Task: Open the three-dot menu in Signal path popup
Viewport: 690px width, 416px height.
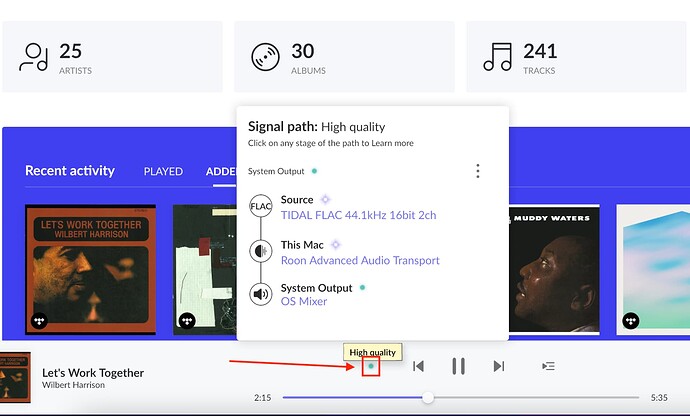Action: coord(478,171)
